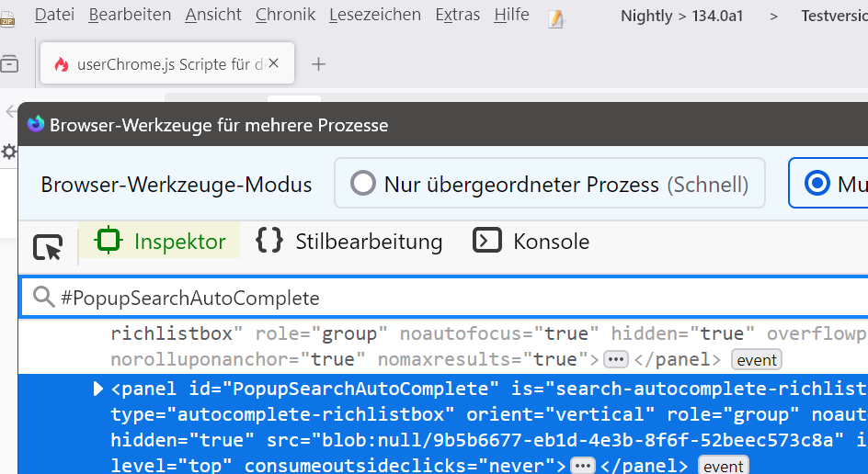This screenshot has width=868, height=474.
Task: Expand the PopupSearchAutoComplete panel node
Action: click(x=98, y=389)
